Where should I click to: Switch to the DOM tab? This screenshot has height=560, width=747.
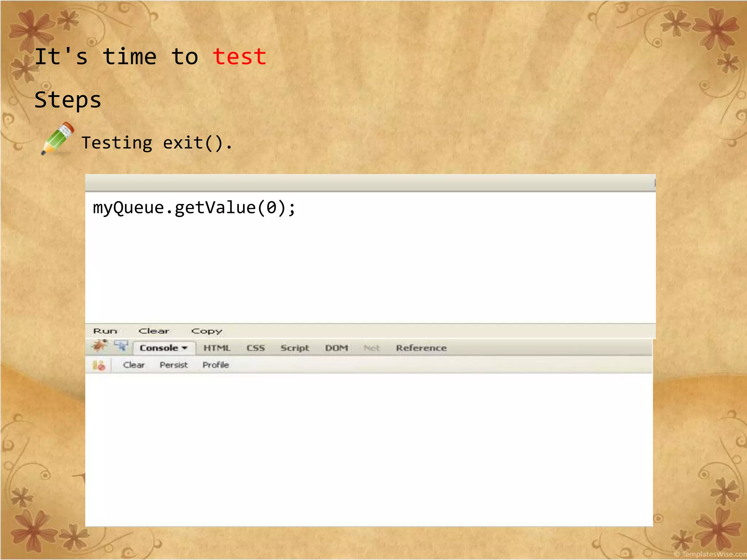pos(336,348)
